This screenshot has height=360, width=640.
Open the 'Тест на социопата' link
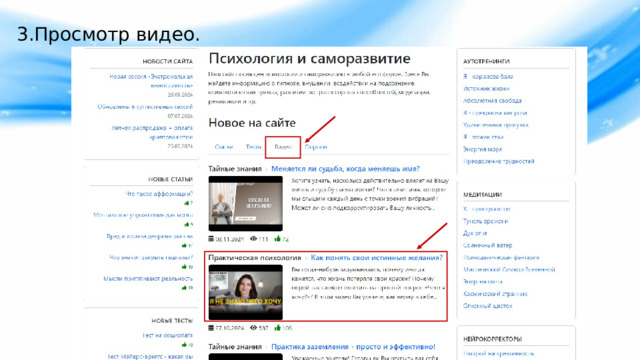[x=167, y=335]
